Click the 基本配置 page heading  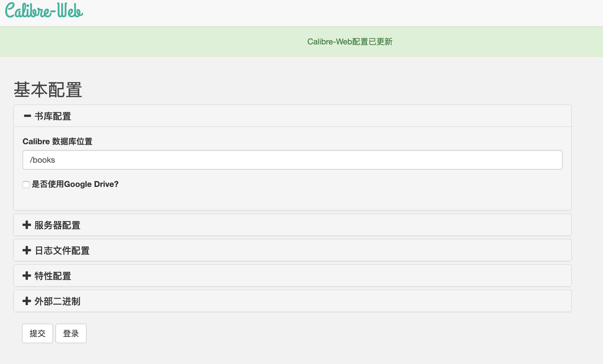click(48, 90)
